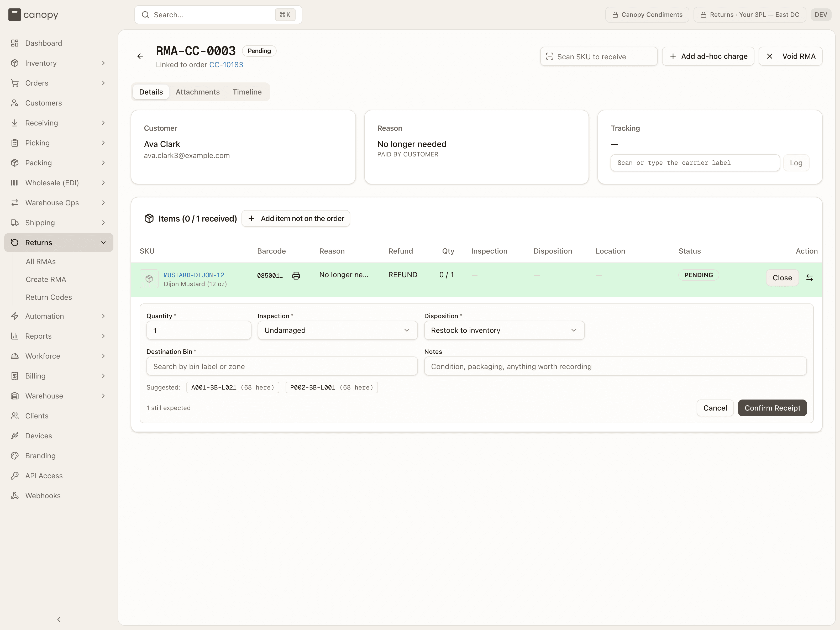Expand the Orders sidebar section
Screen dimensions: 840x630
pyautogui.click(x=59, y=83)
